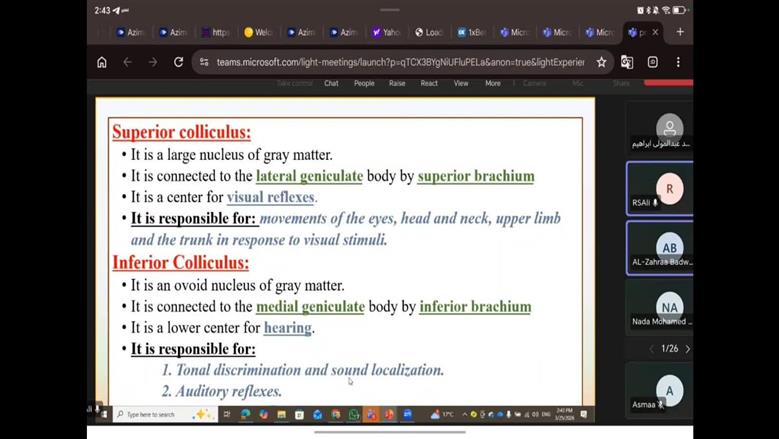Select the Asmaa participant tile
Screen dimensions: 779x439
(659, 390)
